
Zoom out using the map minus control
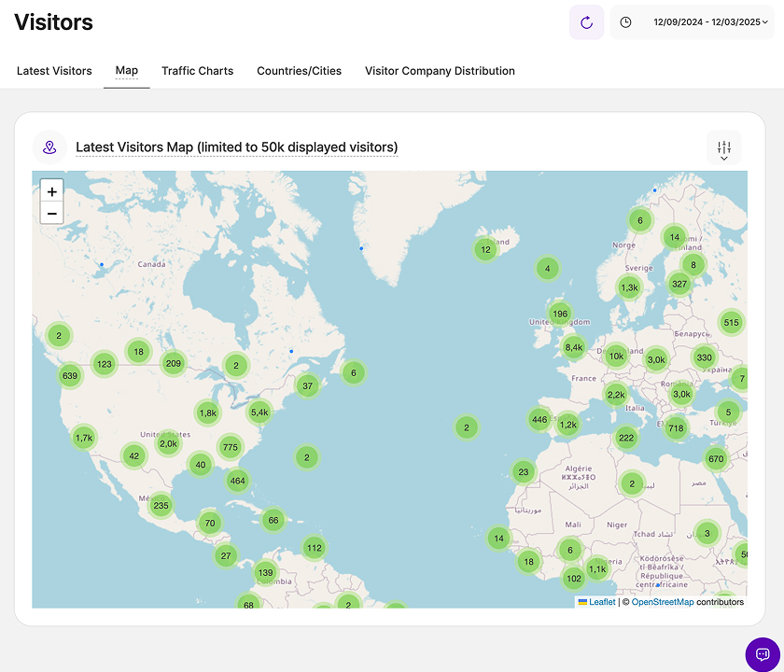pyautogui.click(x=51, y=213)
